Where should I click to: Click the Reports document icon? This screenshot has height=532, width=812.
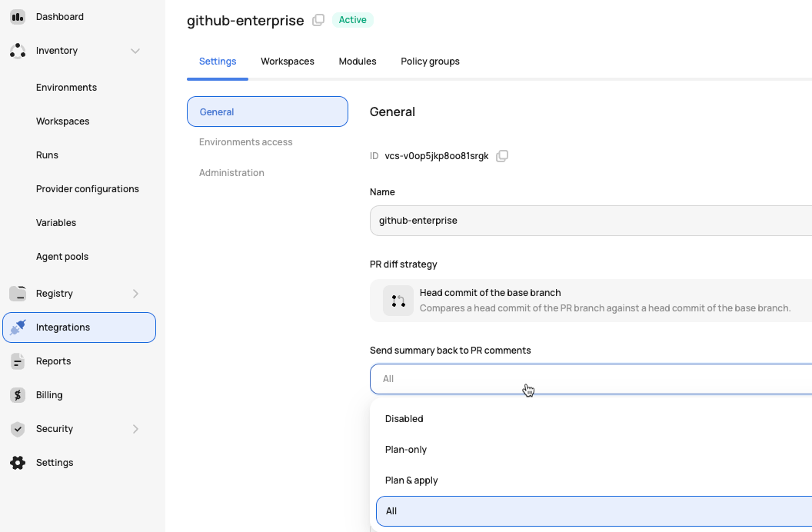[18, 361]
